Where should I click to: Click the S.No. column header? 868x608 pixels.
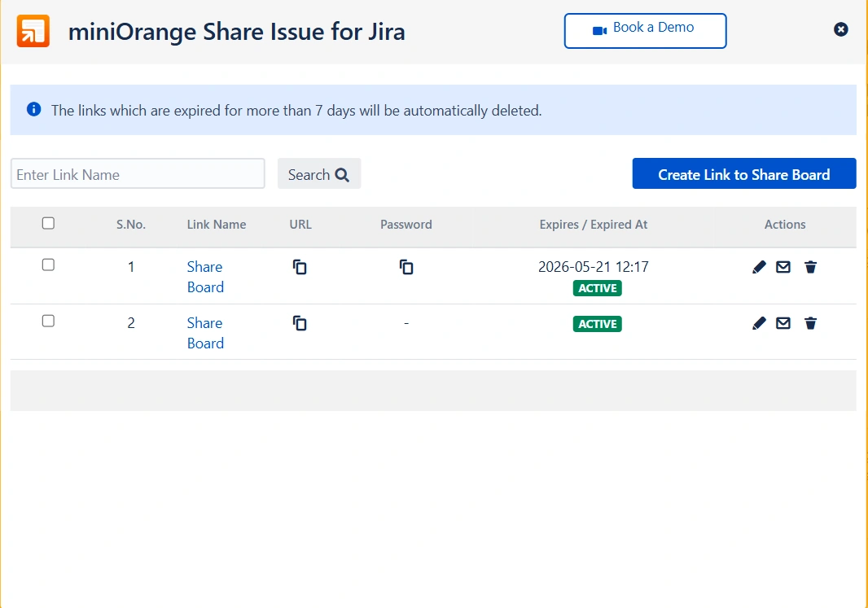(x=131, y=225)
